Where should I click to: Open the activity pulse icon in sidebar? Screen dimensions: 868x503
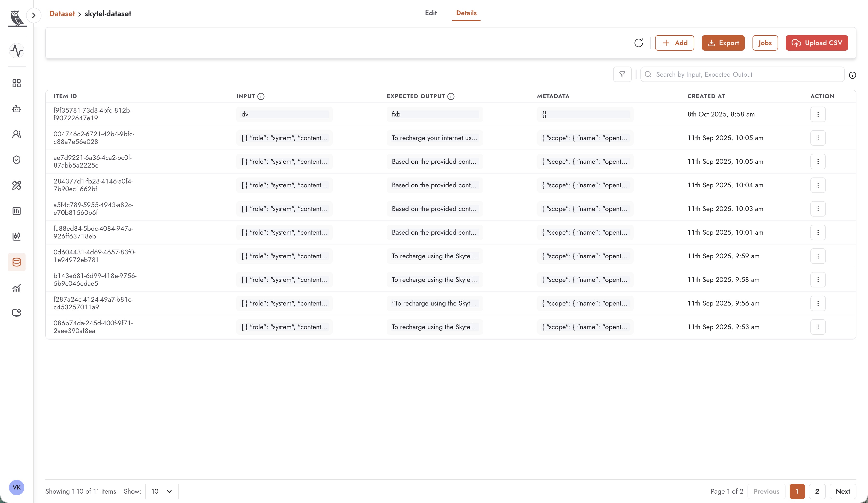tap(17, 51)
